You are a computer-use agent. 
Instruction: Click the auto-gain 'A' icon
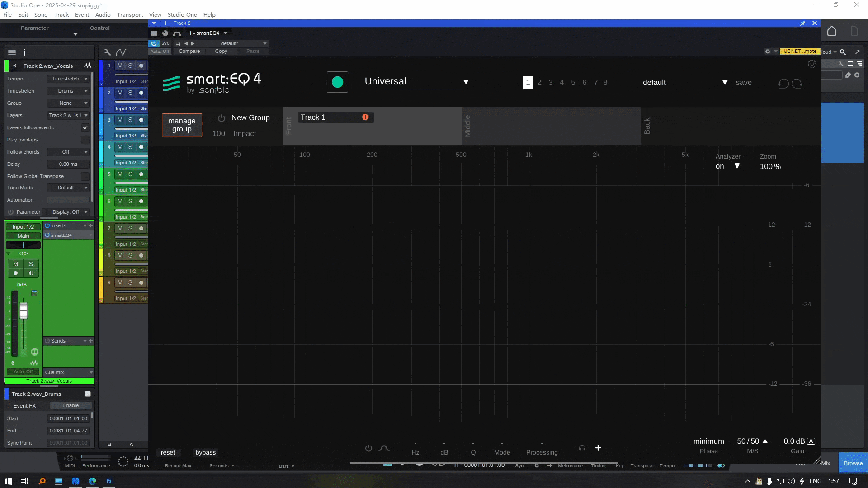pyautogui.click(x=811, y=441)
